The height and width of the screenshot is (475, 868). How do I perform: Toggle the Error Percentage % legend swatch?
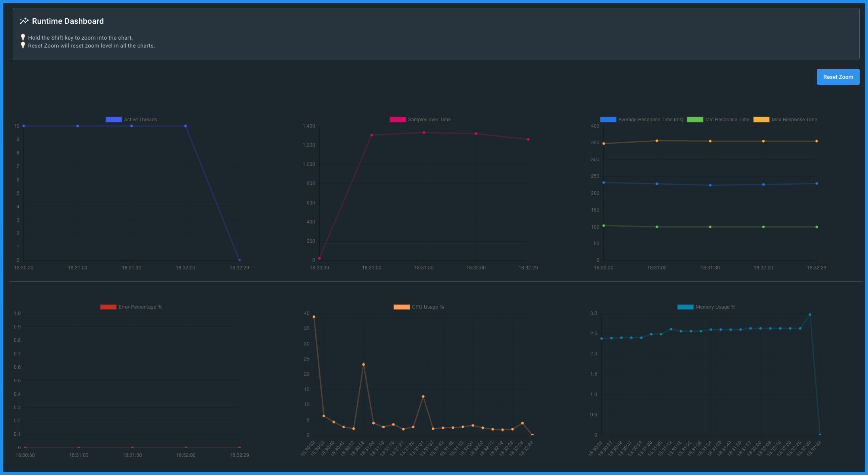[x=108, y=307]
